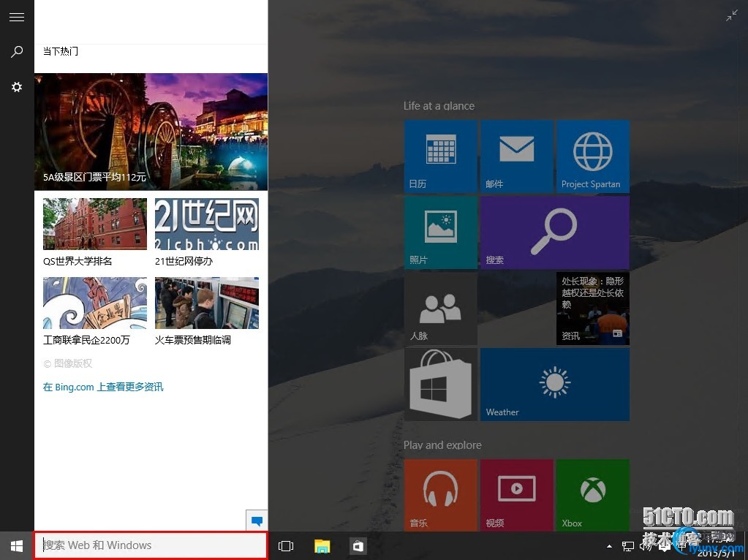Screen dimensions: 748x560
Task: Show hidden system tray icons
Action: 609,546
